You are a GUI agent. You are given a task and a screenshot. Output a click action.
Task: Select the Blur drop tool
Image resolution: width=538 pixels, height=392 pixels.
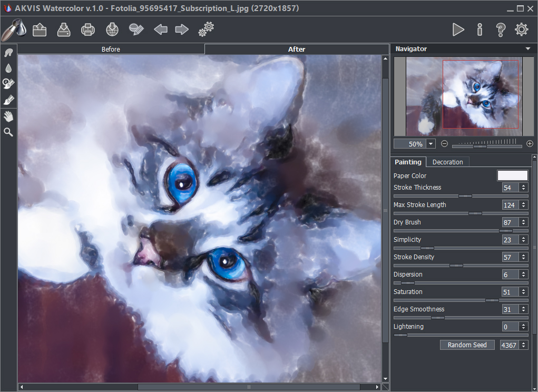8,67
